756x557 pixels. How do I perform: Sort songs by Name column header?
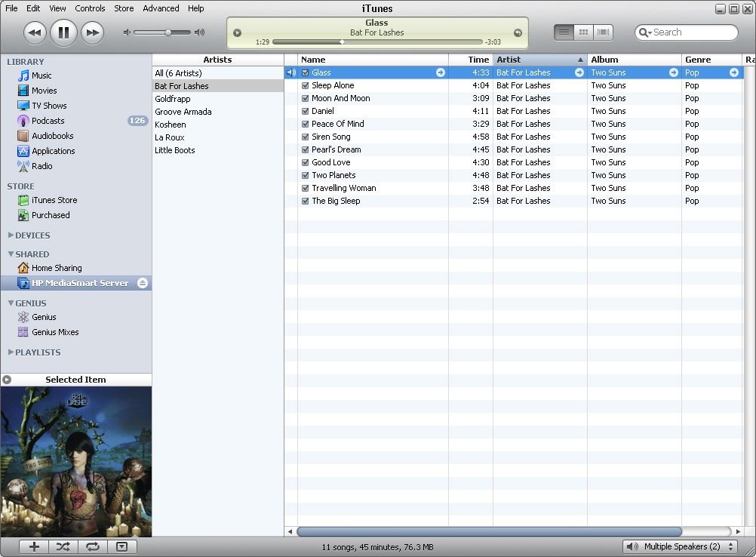(x=373, y=60)
